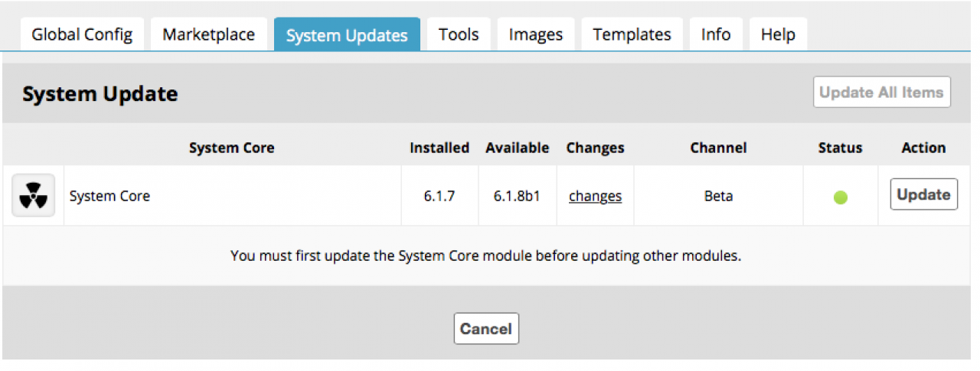Viewport: 980px width, 371px height.
Task: Open the changes link for System Core
Action: coord(595,197)
